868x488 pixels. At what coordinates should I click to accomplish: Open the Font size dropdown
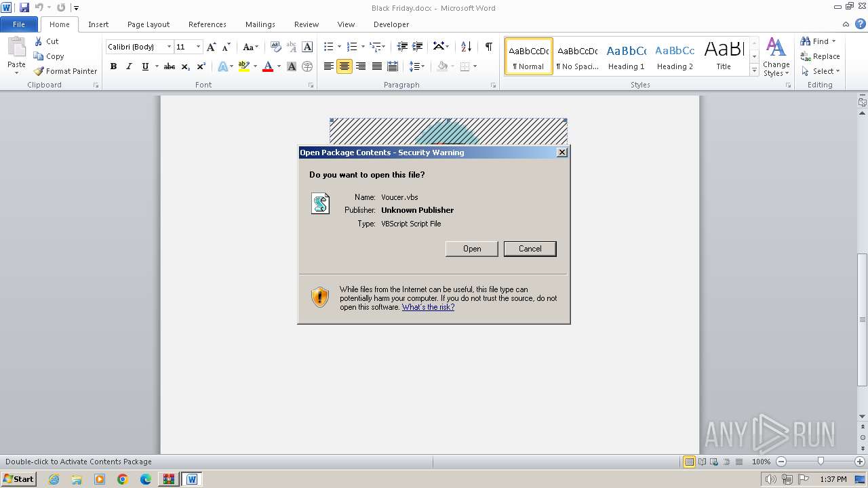pyautogui.click(x=198, y=47)
